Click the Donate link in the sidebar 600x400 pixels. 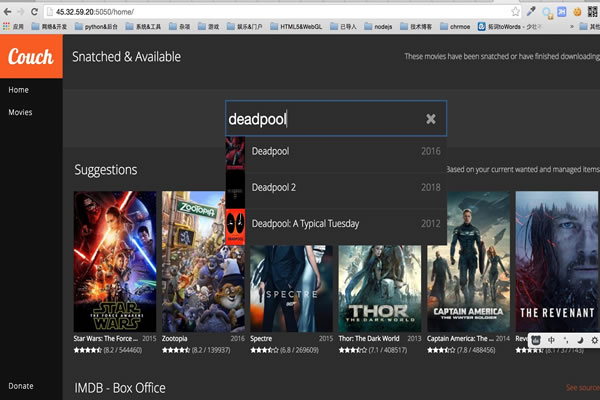pos(20,386)
